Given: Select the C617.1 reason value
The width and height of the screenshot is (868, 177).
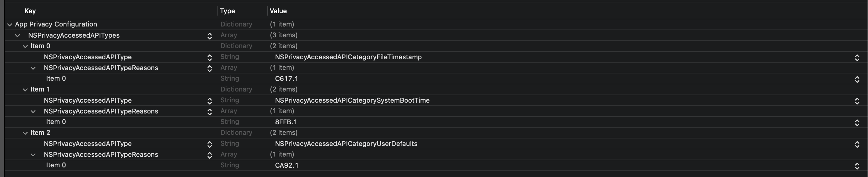Looking at the screenshot, I should coord(287,79).
